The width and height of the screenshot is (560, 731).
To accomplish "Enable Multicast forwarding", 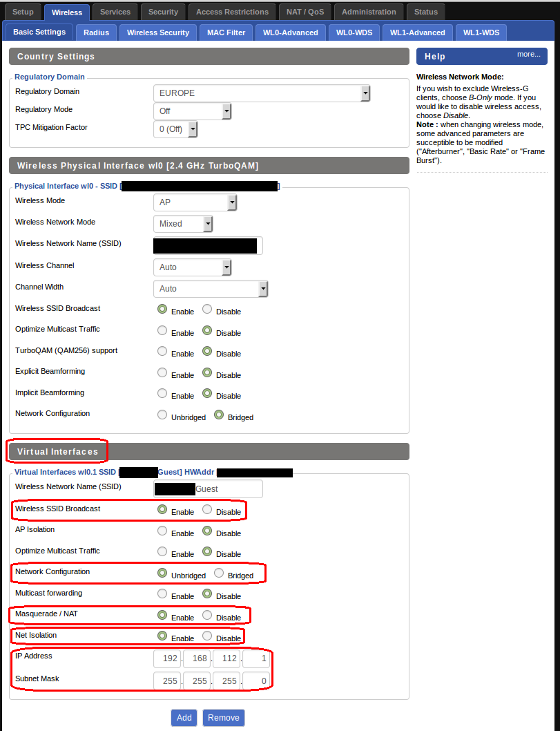I will (162, 594).
